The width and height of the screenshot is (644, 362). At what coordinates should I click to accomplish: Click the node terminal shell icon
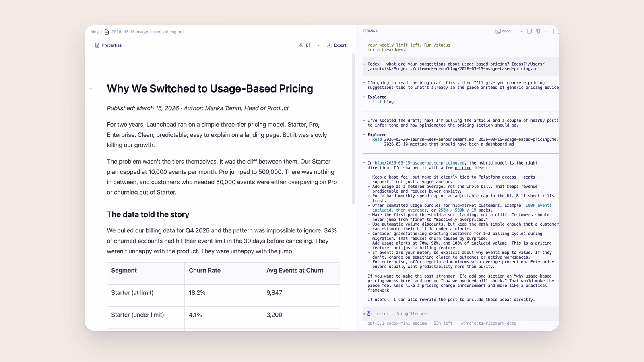498,31
